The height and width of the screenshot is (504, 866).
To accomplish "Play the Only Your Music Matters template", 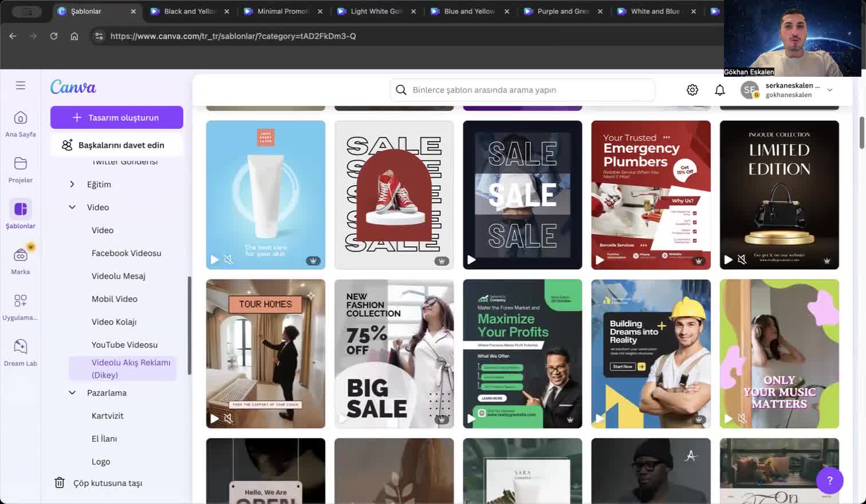I will pos(728,419).
